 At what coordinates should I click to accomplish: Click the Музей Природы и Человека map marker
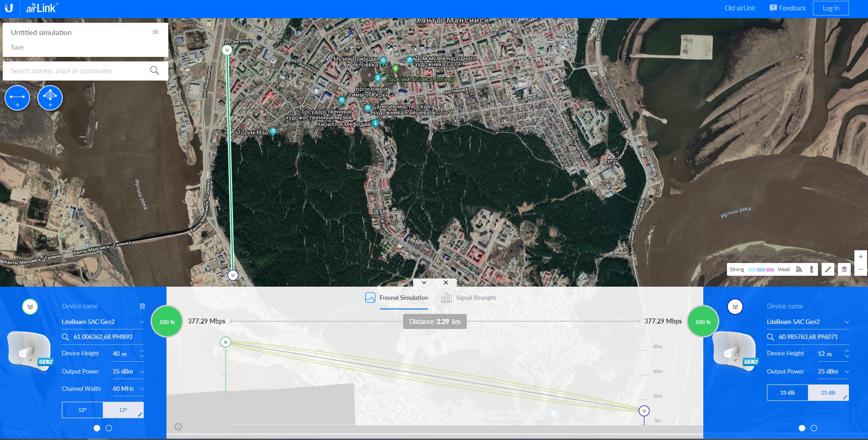click(x=384, y=60)
